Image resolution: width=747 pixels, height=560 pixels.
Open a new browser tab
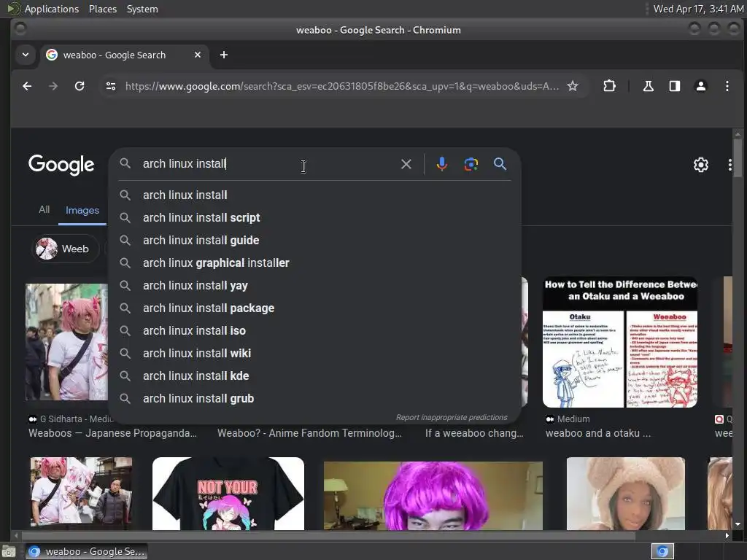(x=224, y=55)
